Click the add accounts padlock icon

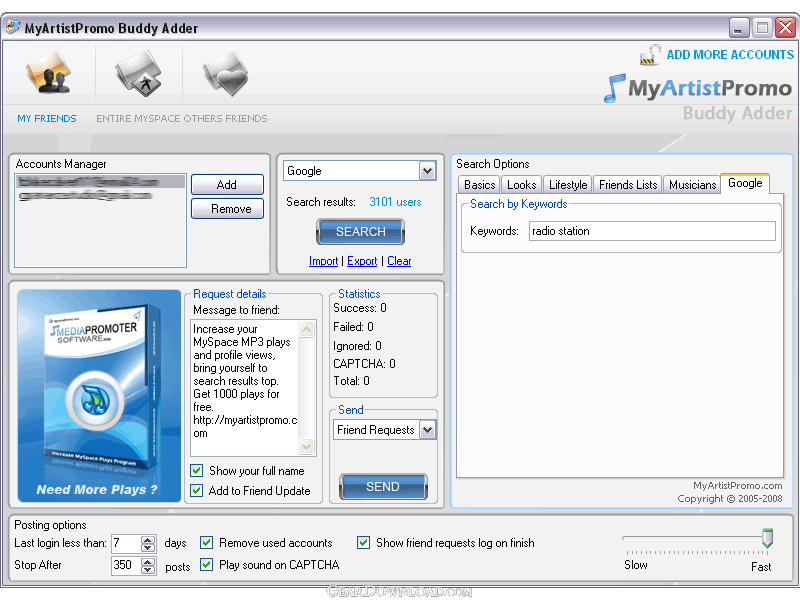[650, 55]
